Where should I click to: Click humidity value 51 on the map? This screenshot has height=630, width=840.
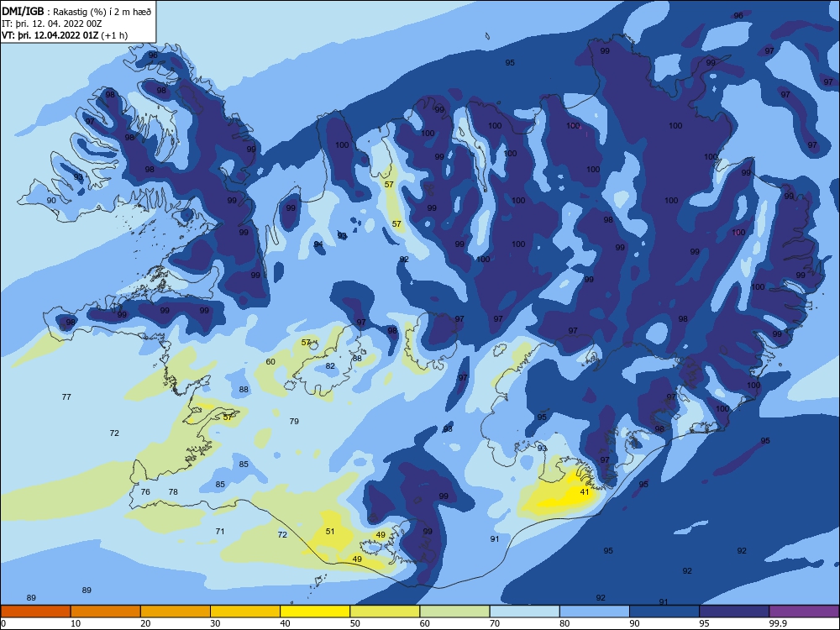[x=330, y=532]
